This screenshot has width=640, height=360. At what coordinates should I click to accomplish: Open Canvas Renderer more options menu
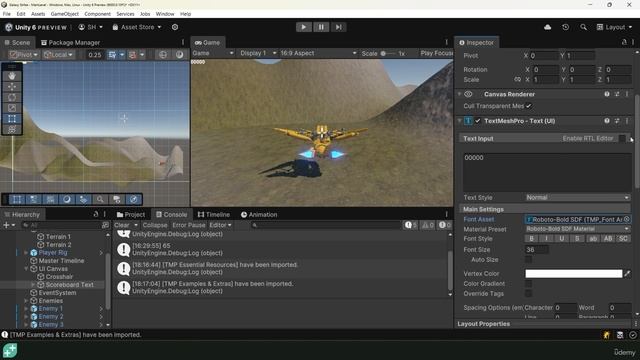(x=627, y=94)
